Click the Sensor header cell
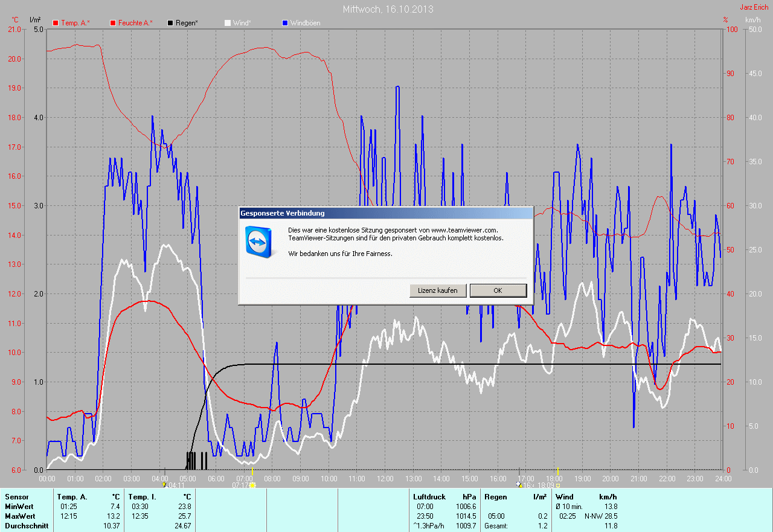The image size is (773, 532). point(16,497)
